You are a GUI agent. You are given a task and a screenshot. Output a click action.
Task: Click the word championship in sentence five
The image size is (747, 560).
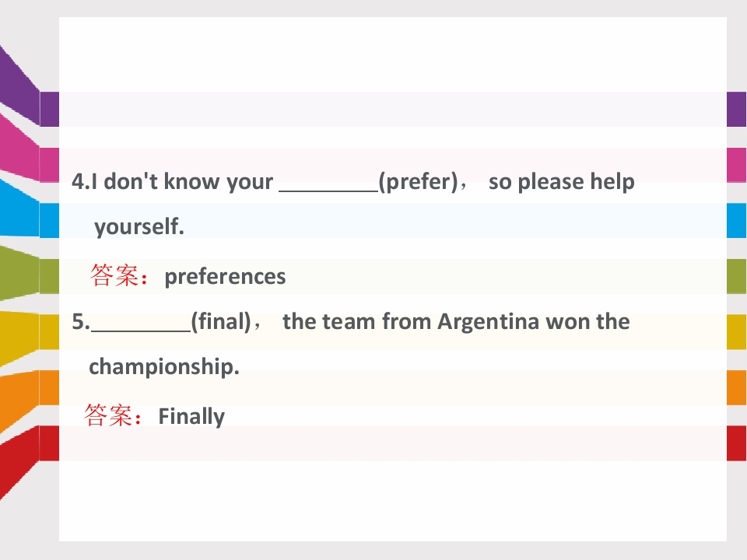pos(164,367)
